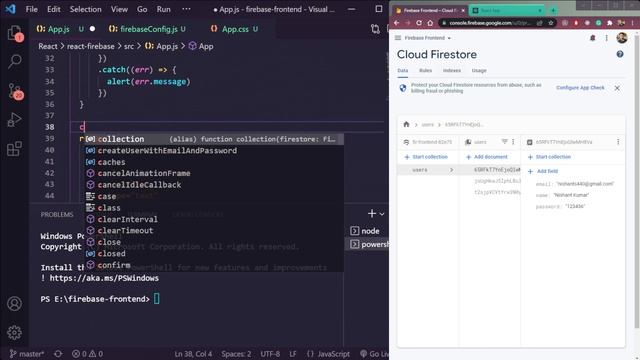The image size is (640, 360).
Task: Select the node terminal entry
Action: [368, 231]
